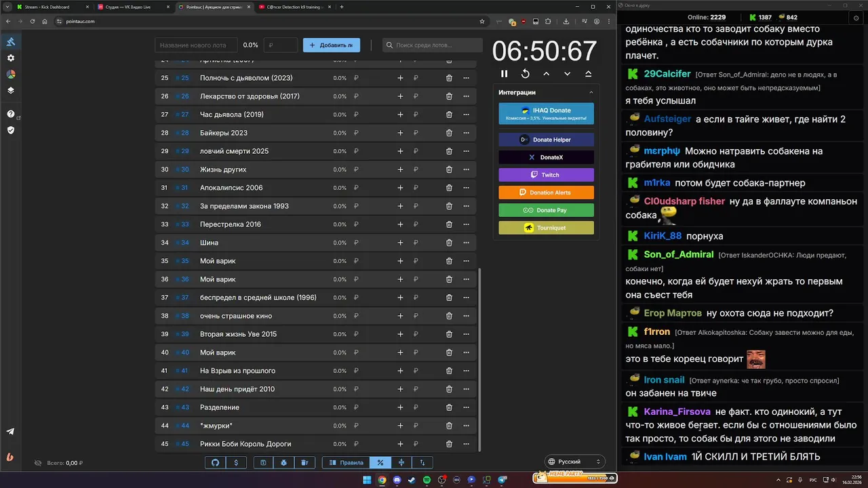The image size is (868, 488).
Task: Toggle the split/compact rows button
Action: pyautogui.click(x=401, y=462)
